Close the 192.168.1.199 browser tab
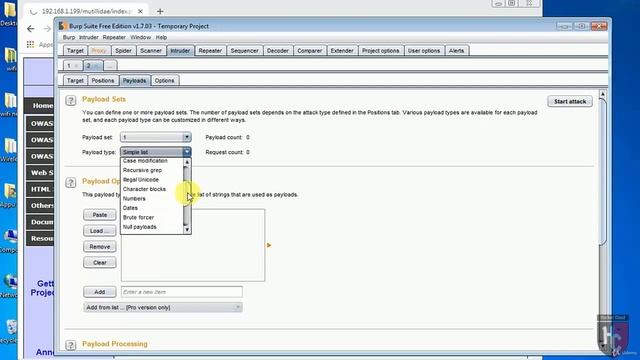The height and width of the screenshot is (360, 640). pos(140,11)
